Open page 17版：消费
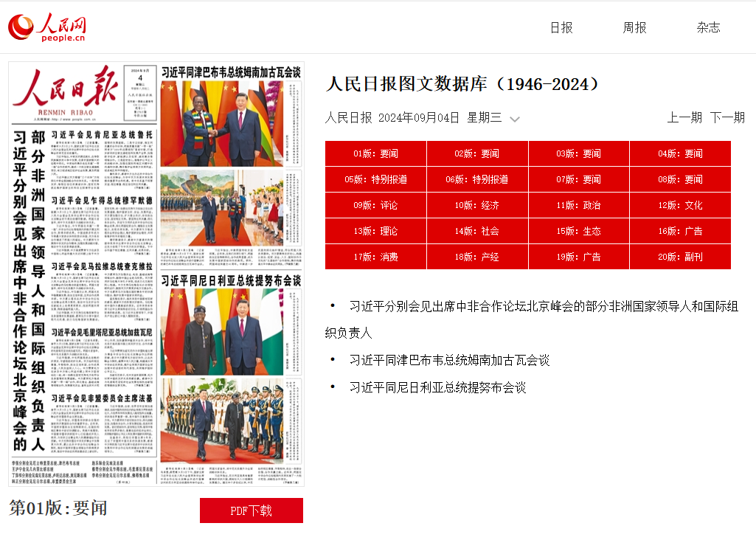Image resolution: width=756 pixels, height=540 pixels. [x=375, y=257]
